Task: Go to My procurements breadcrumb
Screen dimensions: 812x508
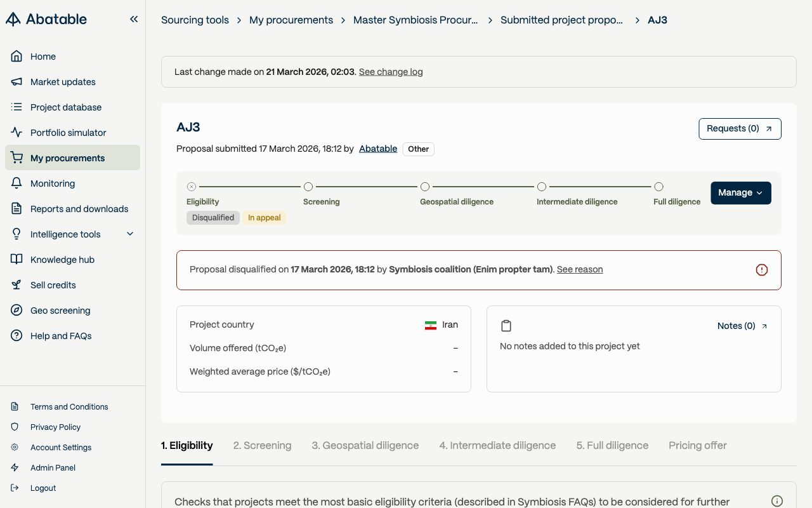Action: (x=291, y=20)
